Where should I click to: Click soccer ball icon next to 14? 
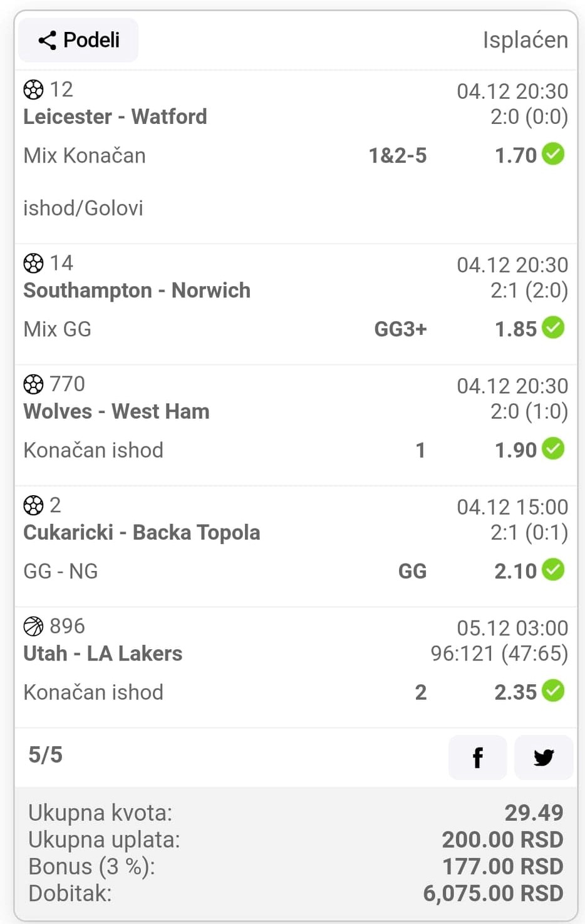[33, 263]
